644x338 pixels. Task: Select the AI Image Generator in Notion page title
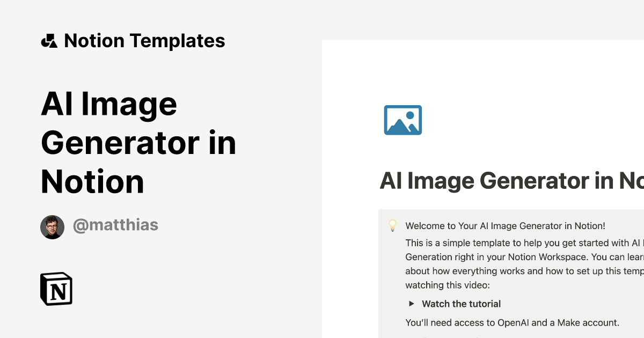pos(510,181)
